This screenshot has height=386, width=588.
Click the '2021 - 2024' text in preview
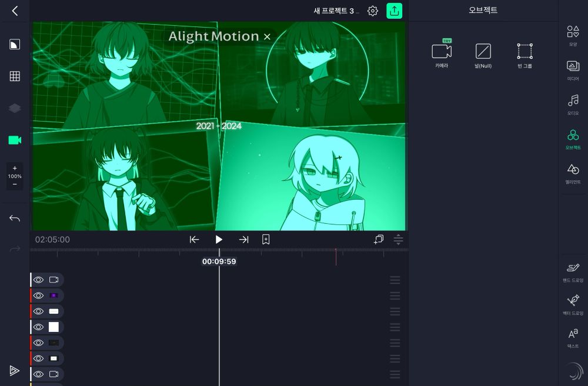[x=219, y=126]
